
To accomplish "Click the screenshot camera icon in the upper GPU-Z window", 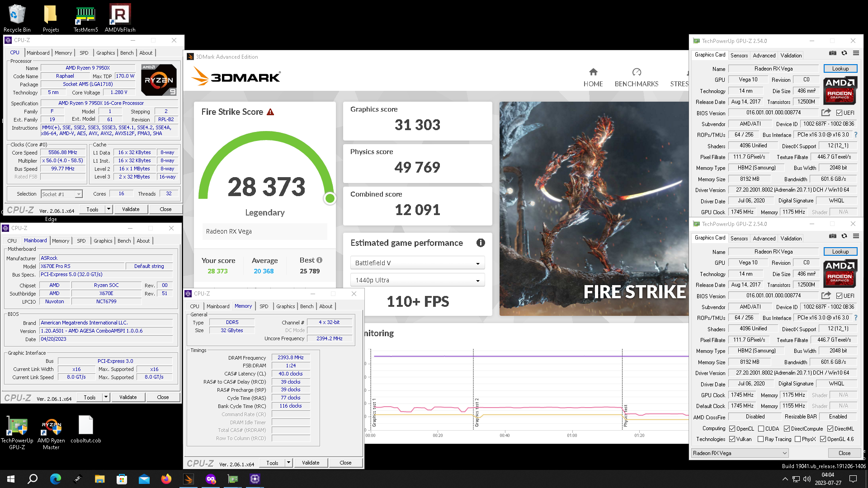I will [x=832, y=53].
